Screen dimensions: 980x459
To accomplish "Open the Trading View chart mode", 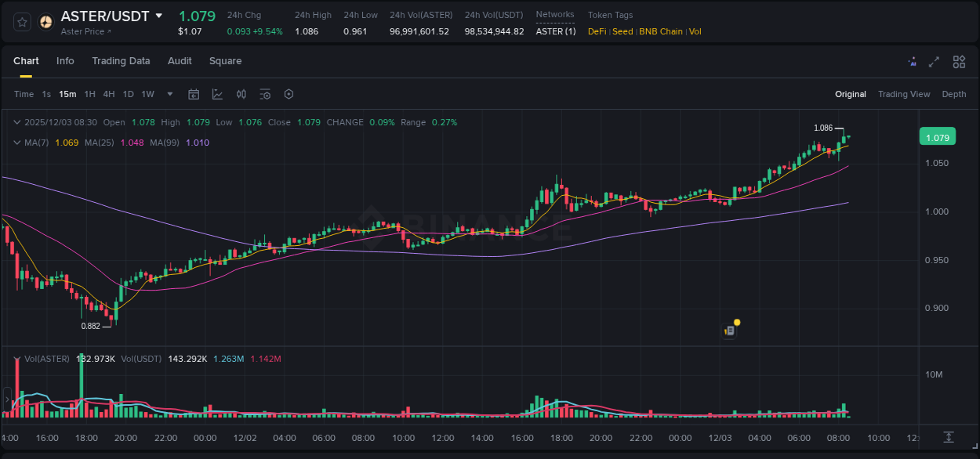I will point(903,94).
